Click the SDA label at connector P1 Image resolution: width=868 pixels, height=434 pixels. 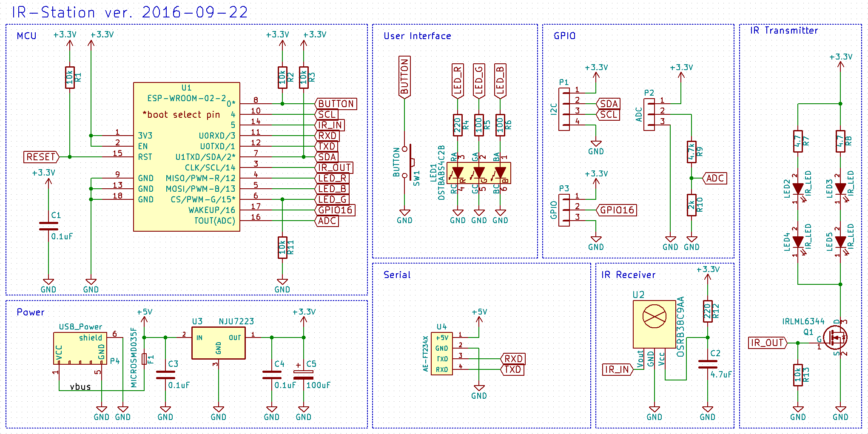(608, 104)
